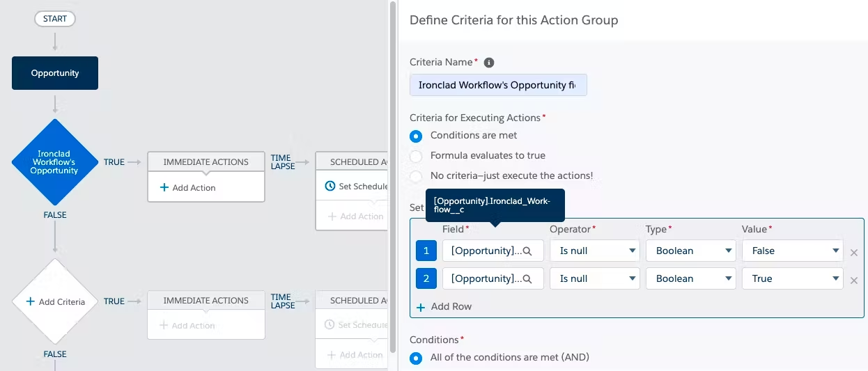Click row 1 [Opportunity] field input
Image resolution: width=868 pixels, height=371 pixels.
(493, 251)
